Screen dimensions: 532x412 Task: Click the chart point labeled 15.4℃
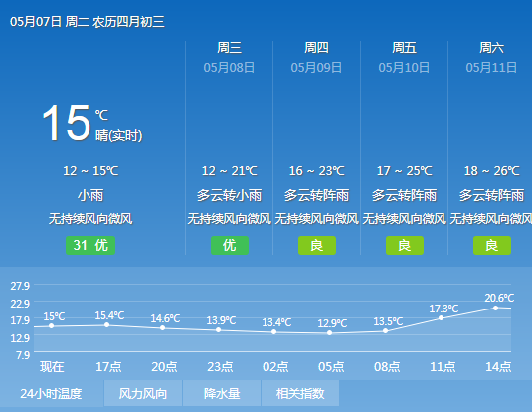point(106,325)
